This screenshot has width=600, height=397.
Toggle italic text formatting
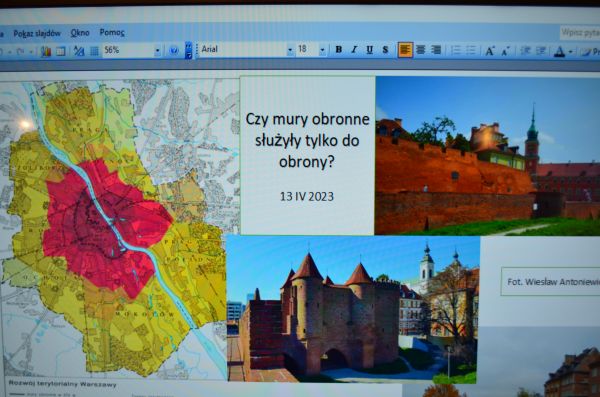point(354,50)
